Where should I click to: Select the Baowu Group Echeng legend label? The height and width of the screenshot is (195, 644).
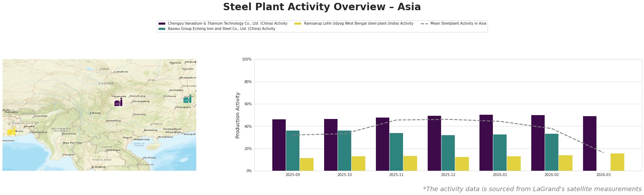click(221, 29)
